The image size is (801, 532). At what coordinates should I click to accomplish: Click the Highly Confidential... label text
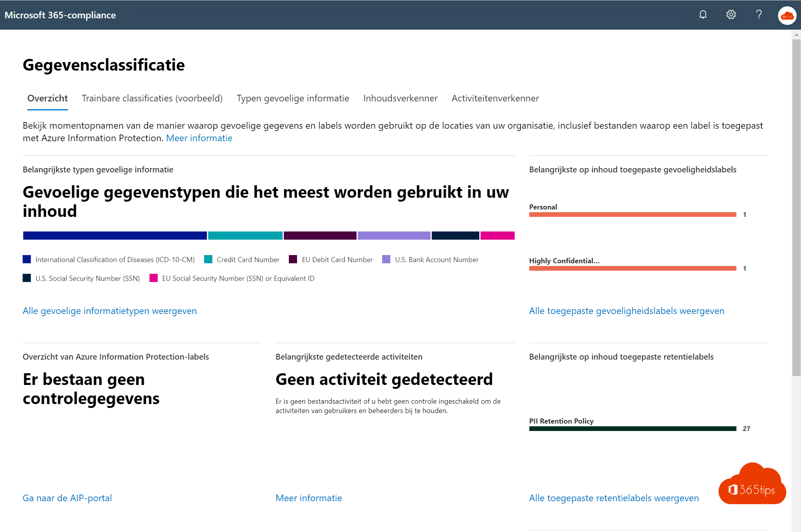(564, 261)
